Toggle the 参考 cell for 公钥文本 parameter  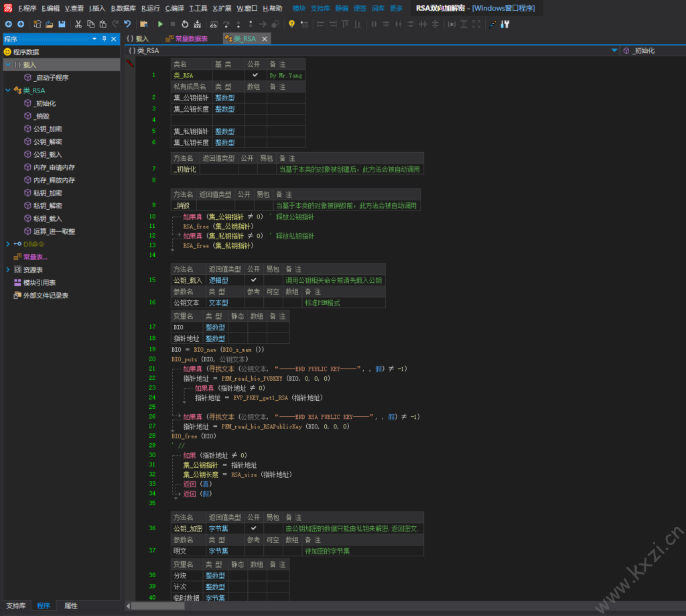[x=254, y=302]
